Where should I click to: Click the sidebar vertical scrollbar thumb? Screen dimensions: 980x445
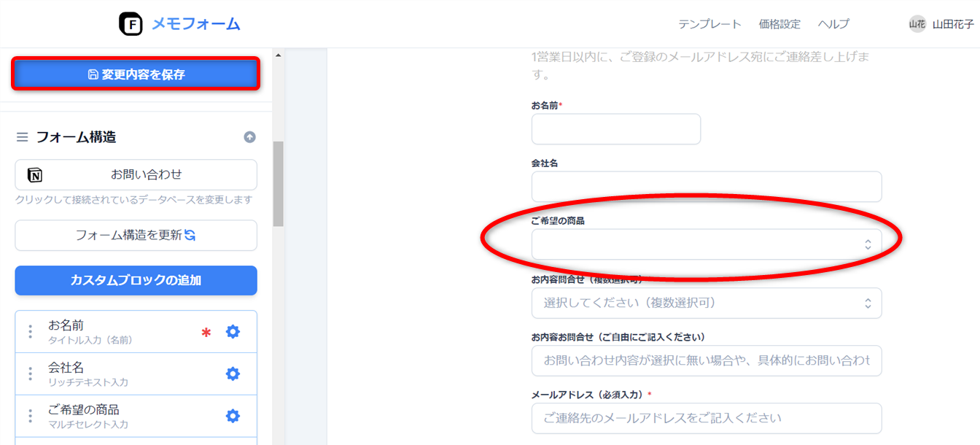[x=278, y=184]
